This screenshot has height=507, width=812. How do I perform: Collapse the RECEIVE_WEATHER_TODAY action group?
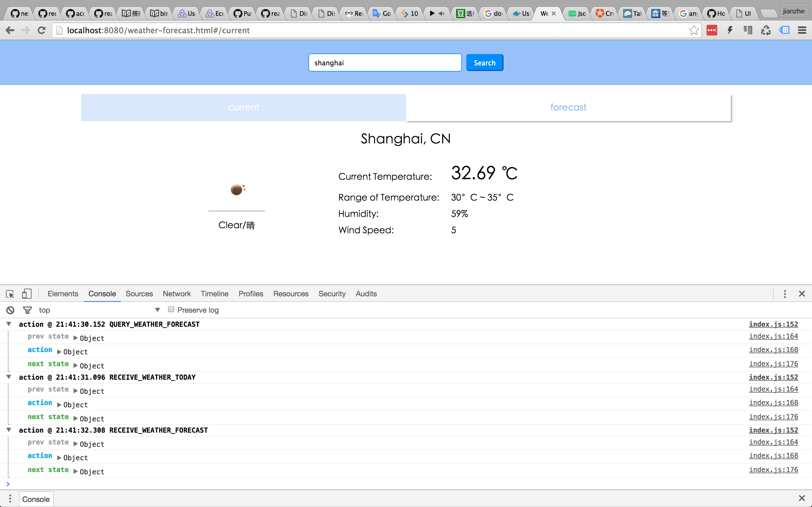click(9, 377)
